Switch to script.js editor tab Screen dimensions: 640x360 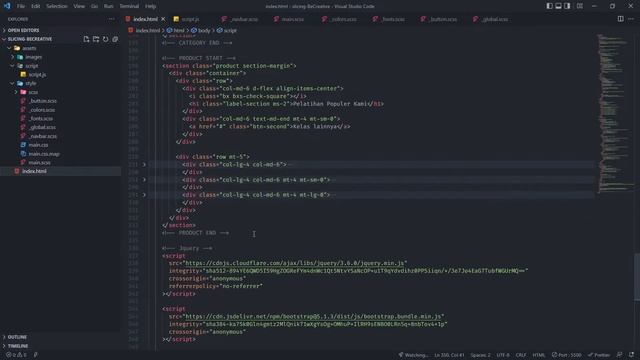coord(190,19)
